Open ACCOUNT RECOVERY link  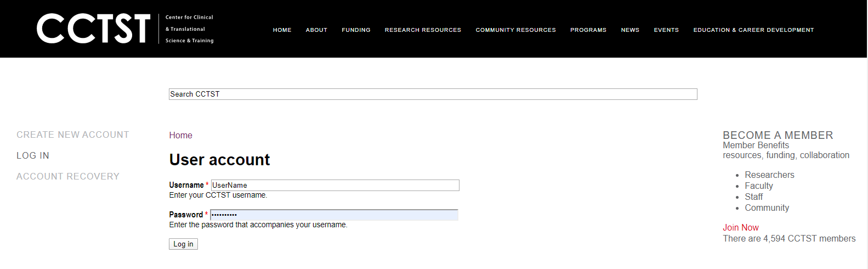click(68, 176)
